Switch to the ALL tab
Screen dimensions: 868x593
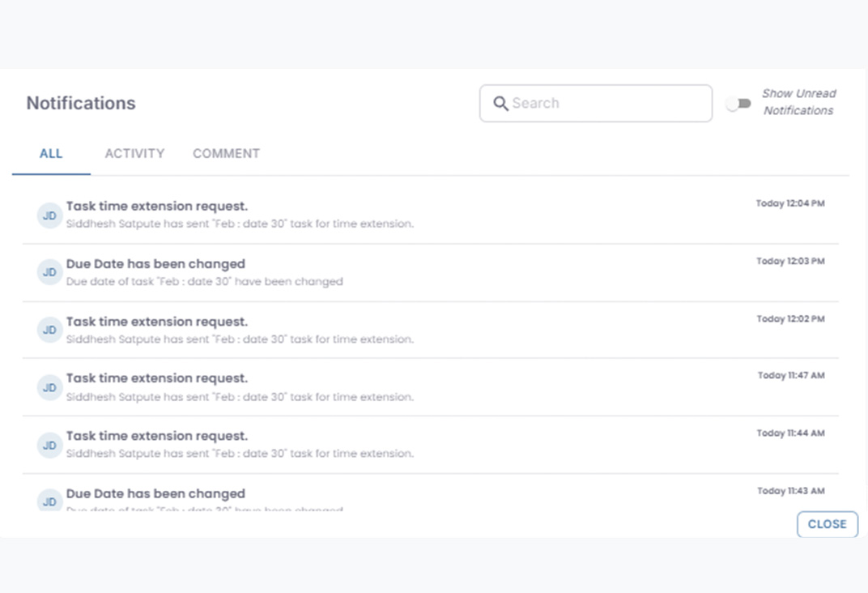tap(51, 153)
